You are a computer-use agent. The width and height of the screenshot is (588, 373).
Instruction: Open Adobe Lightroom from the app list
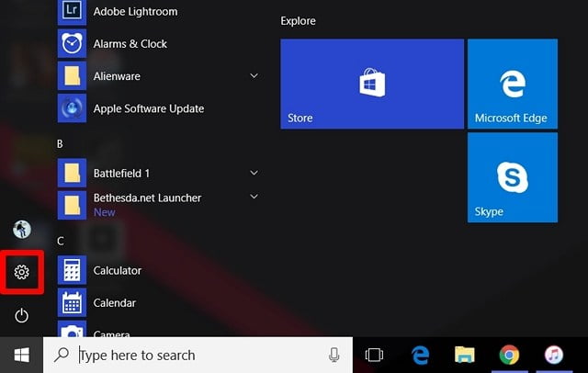tap(135, 12)
